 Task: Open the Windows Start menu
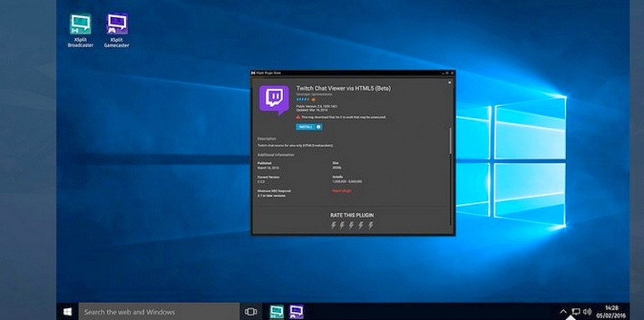click(x=68, y=312)
